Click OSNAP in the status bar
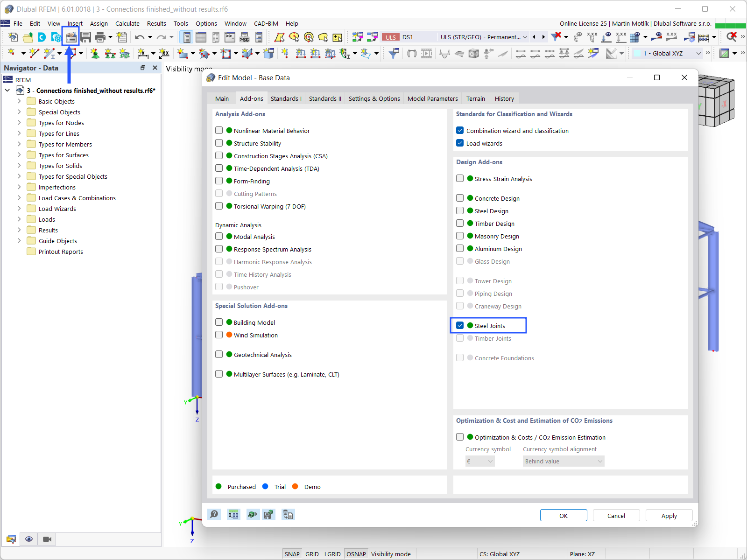 [x=356, y=554]
